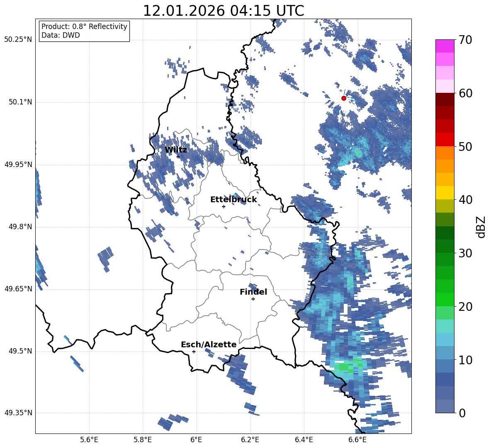Click the 0 colorbar tick label
The width and height of the screenshot is (491, 448).
click(x=462, y=413)
